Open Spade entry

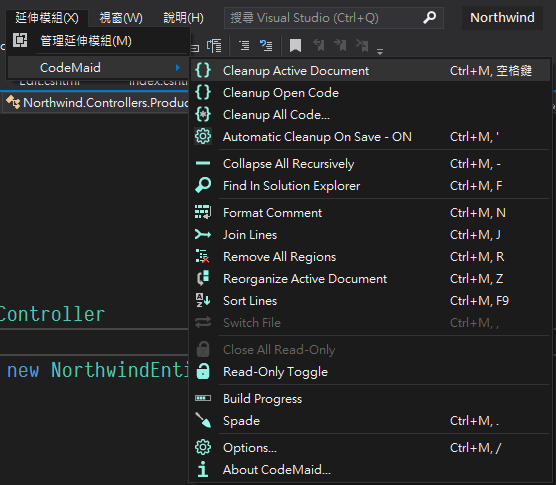coord(370,420)
